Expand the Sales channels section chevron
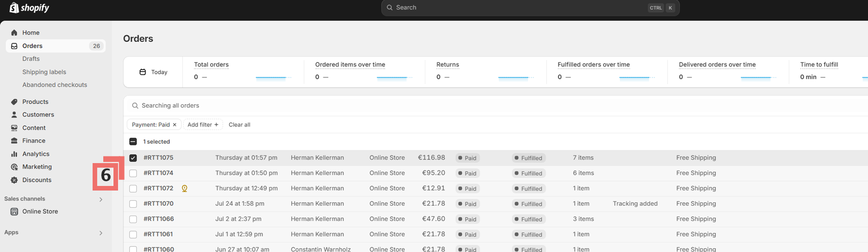The image size is (868, 252). click(x=101, y=199)
